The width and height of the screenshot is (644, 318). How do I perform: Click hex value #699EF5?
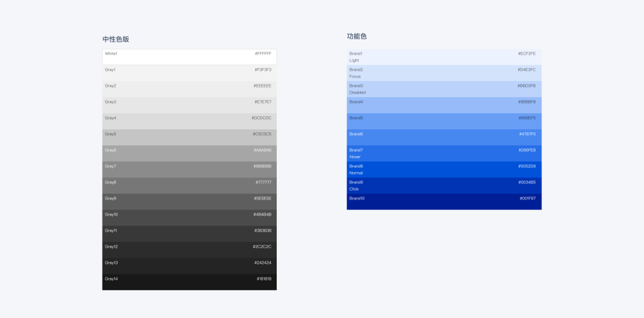[527, 118]
